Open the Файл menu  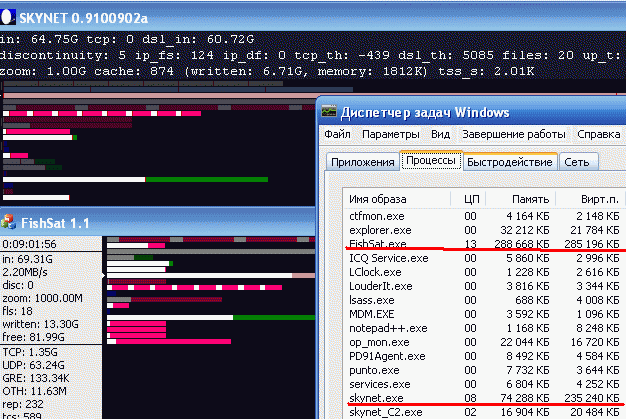click(x=337, y=134)
